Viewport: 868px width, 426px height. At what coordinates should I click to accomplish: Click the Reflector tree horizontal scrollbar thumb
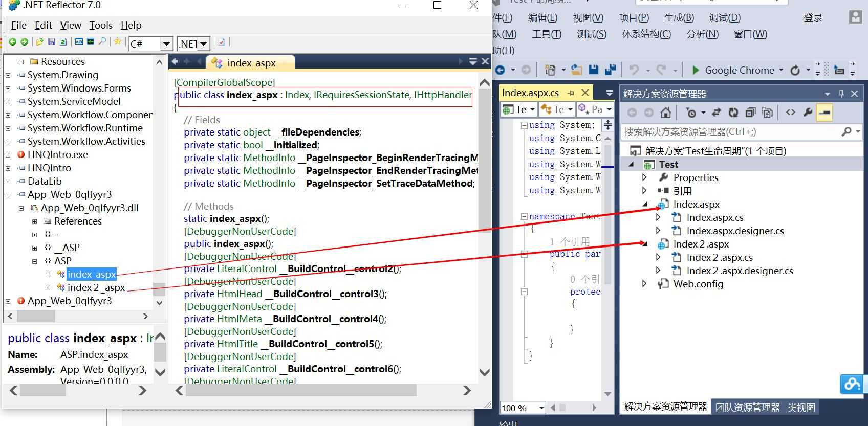coord(36,317)
